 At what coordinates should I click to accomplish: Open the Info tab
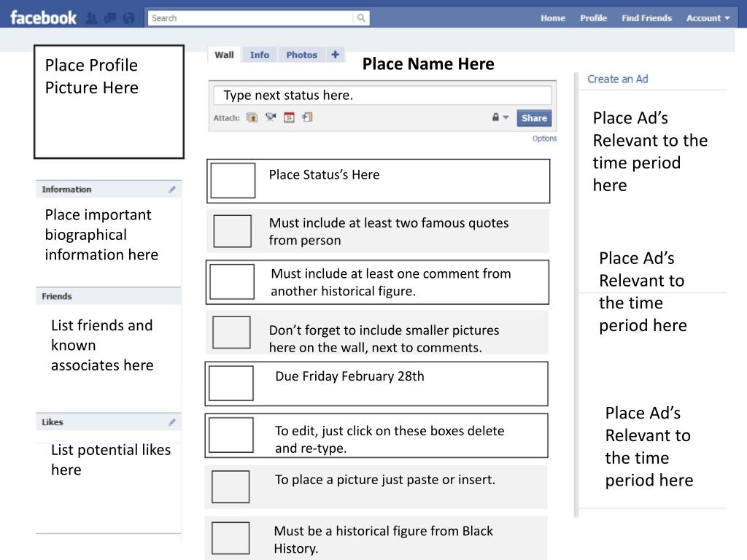pos(260,55)
